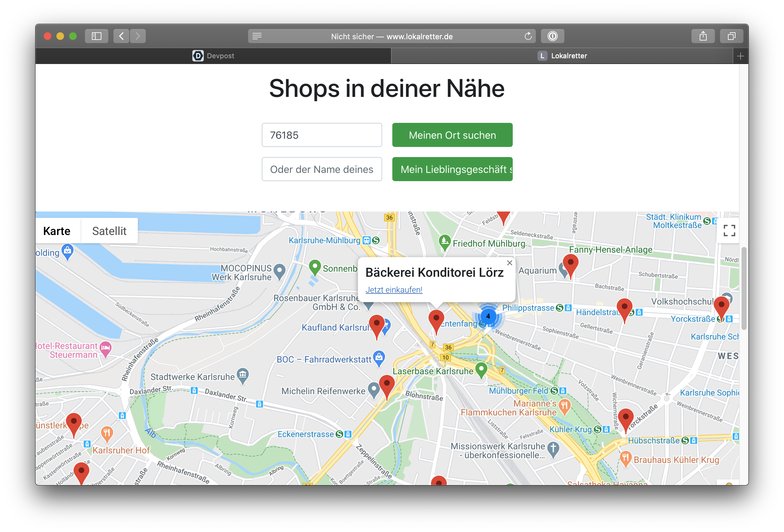Open the reader view icon in address bar

[x=257, y=36]
